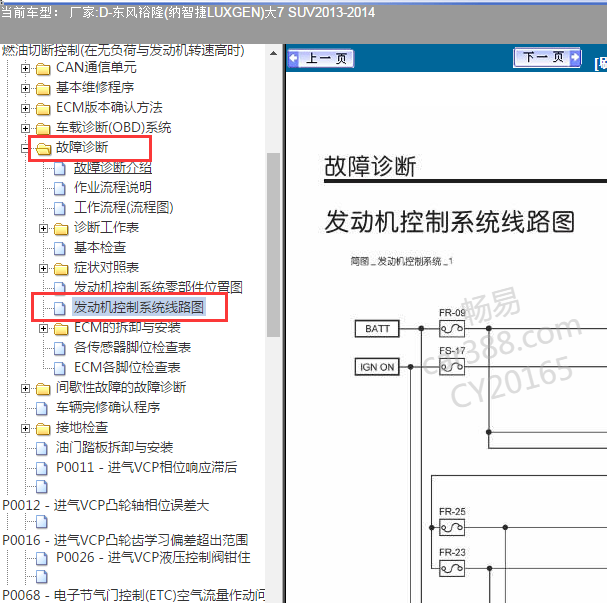Click the 故障诊断介绍 page icon
The image size is (607, 603).
59,168
